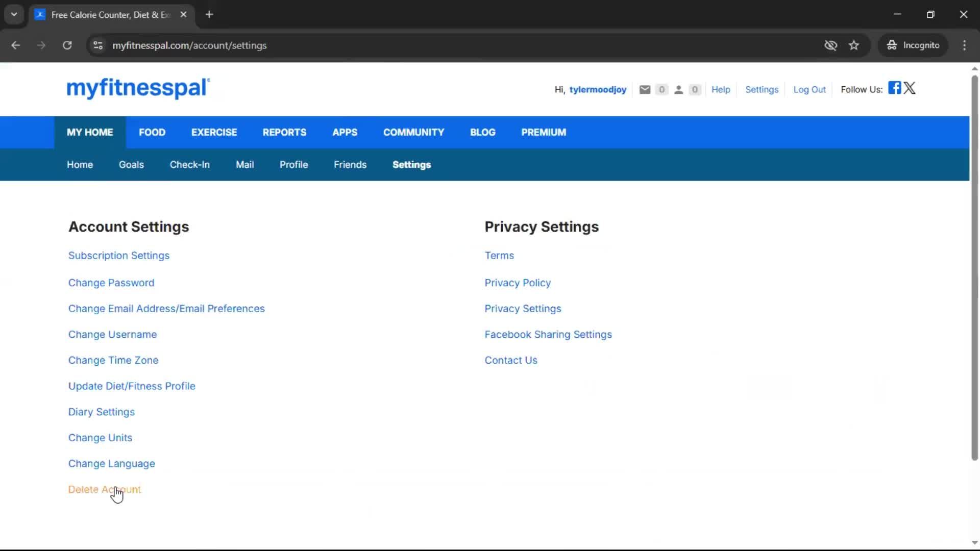Open Privacy Policy link
980x551 pixels.
pos(518,283)
